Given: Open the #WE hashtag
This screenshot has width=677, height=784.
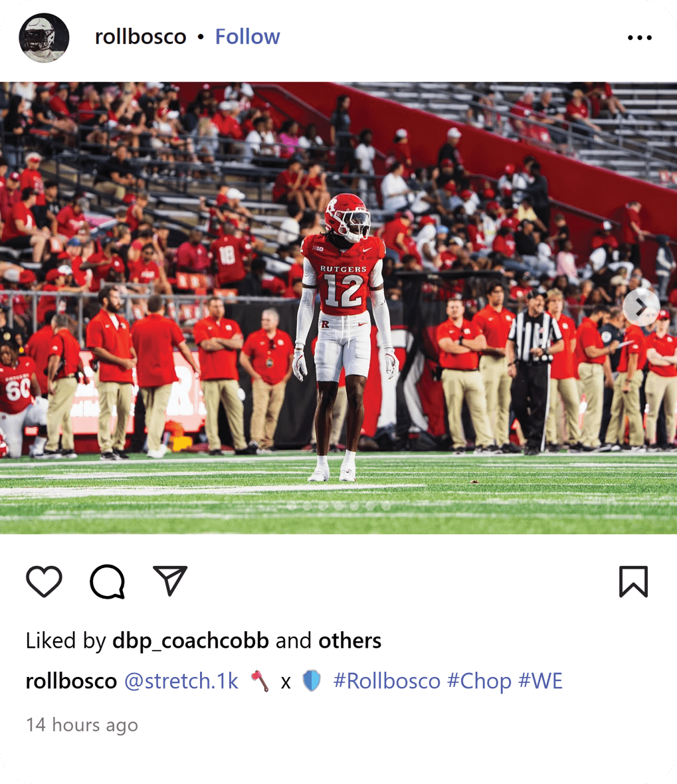Looking at the screenshot, I should 541,681.
